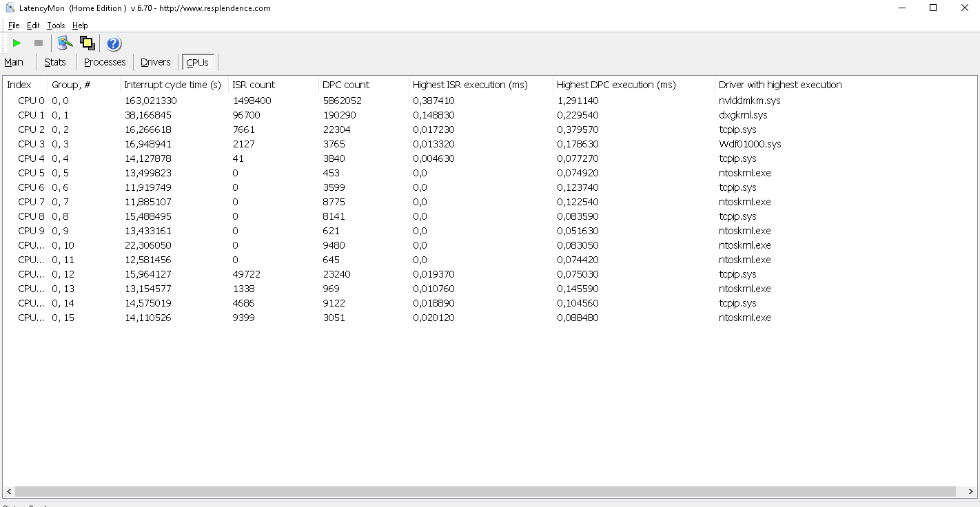Open help with the blue question icon
This screenshot has width=980, height=507.
tap(114, 43)
